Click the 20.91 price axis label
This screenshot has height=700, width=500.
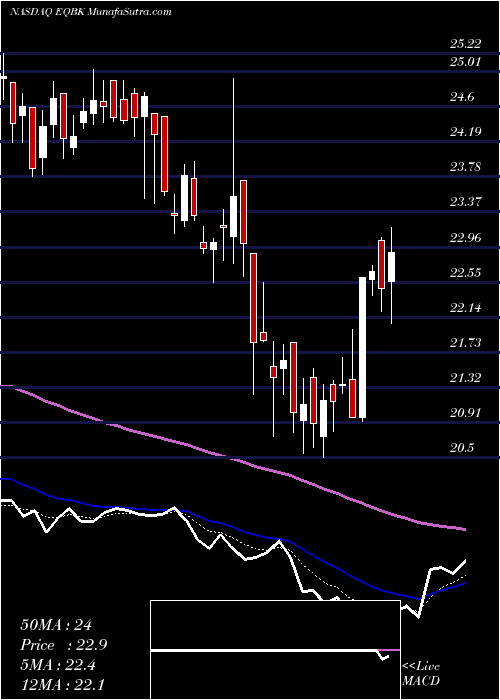click(x=466, y=412)
